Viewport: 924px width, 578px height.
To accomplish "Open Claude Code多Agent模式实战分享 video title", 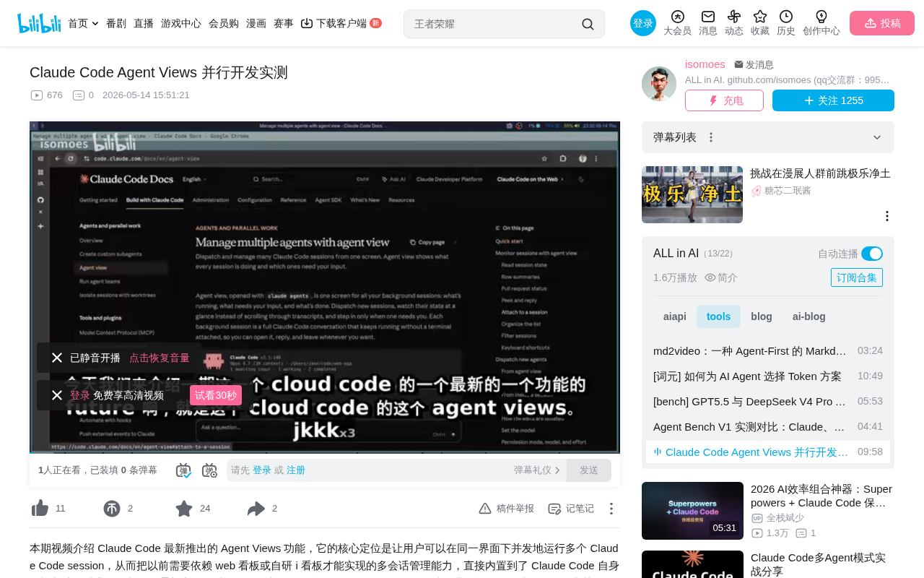I will [x=821, y=564].
